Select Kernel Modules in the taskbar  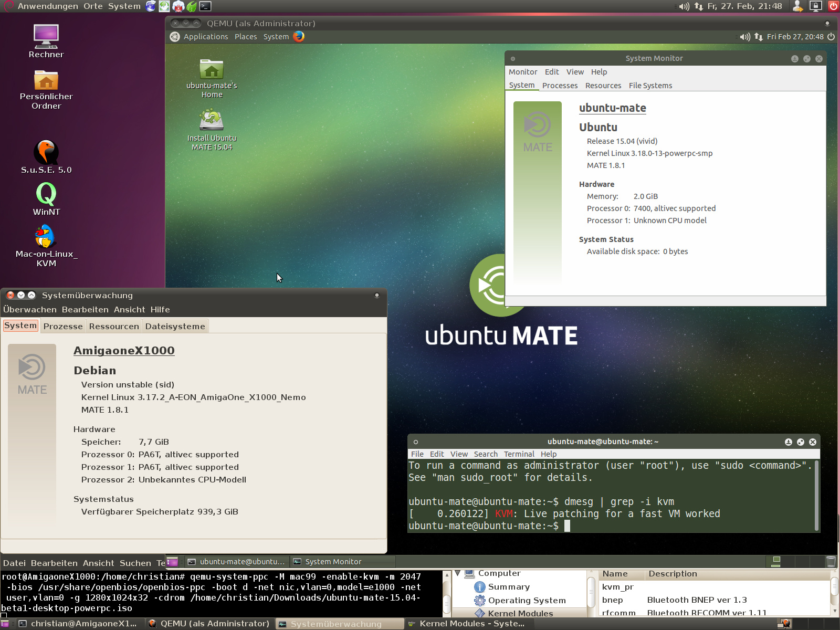coord(467,624)
